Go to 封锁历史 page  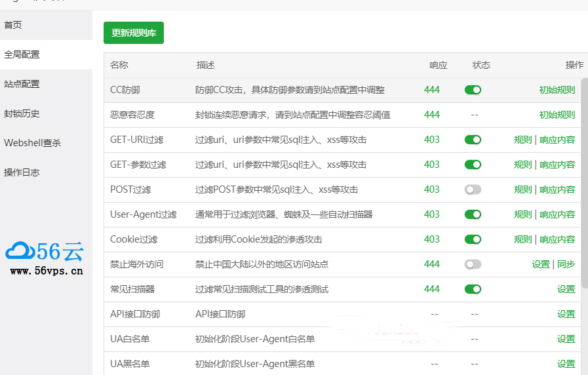click(22, 113)
